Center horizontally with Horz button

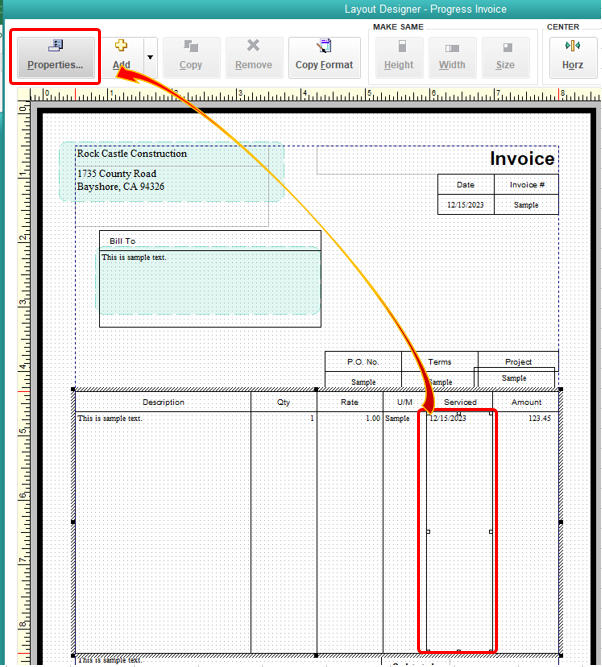573,57
